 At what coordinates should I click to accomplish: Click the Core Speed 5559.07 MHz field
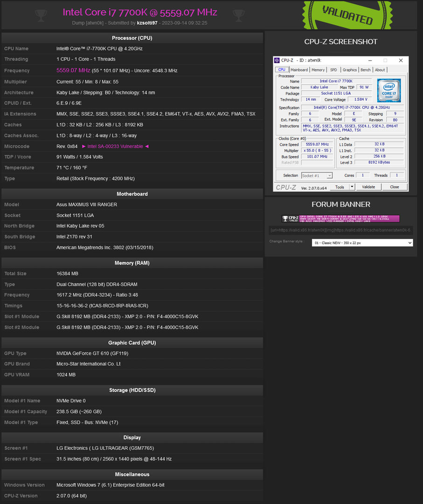click(x=317, y=144)
